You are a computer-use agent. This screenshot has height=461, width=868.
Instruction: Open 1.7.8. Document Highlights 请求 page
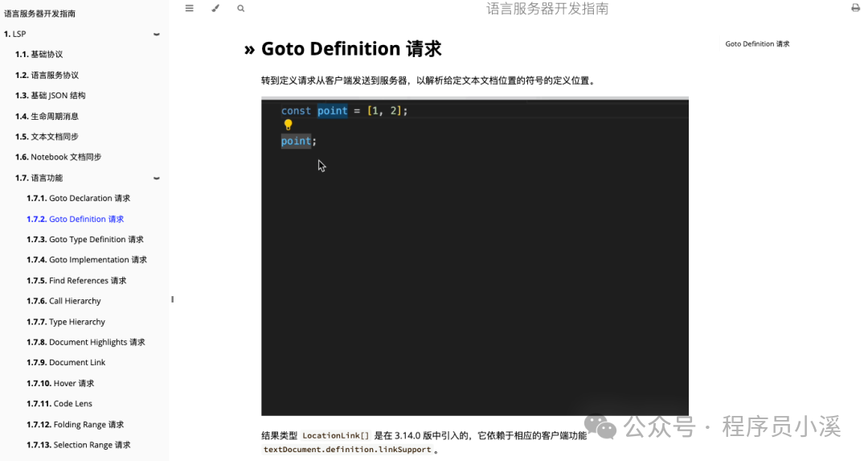point(86,342)
